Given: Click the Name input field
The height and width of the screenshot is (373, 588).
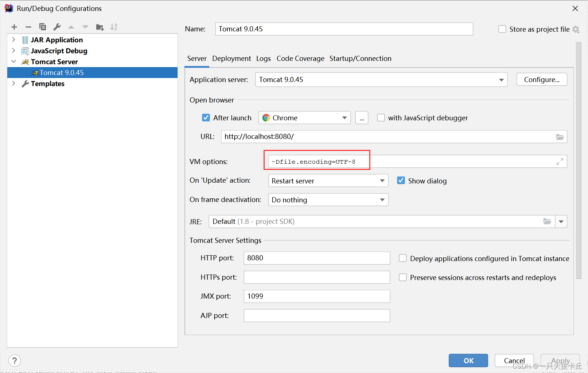Looking at the screenshot, I should [344, 29].
